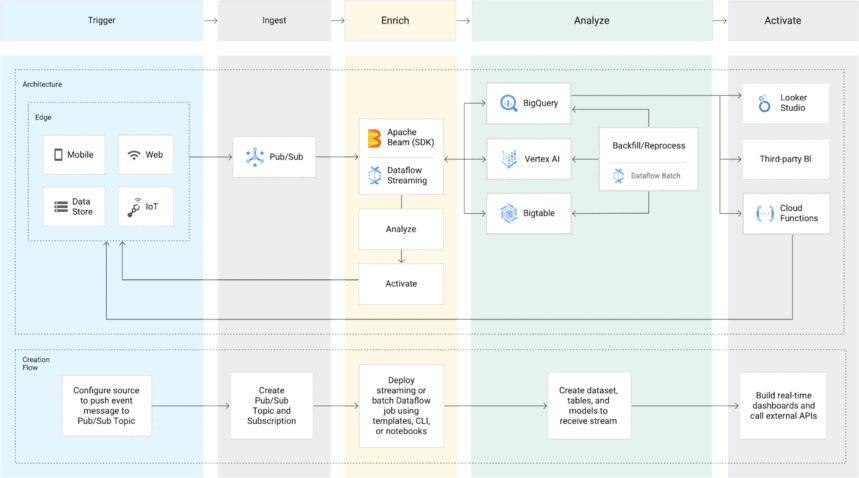This screenshot has width=859, height=478.
Task: Select the Ingest stage header
Action: [274, 20]
